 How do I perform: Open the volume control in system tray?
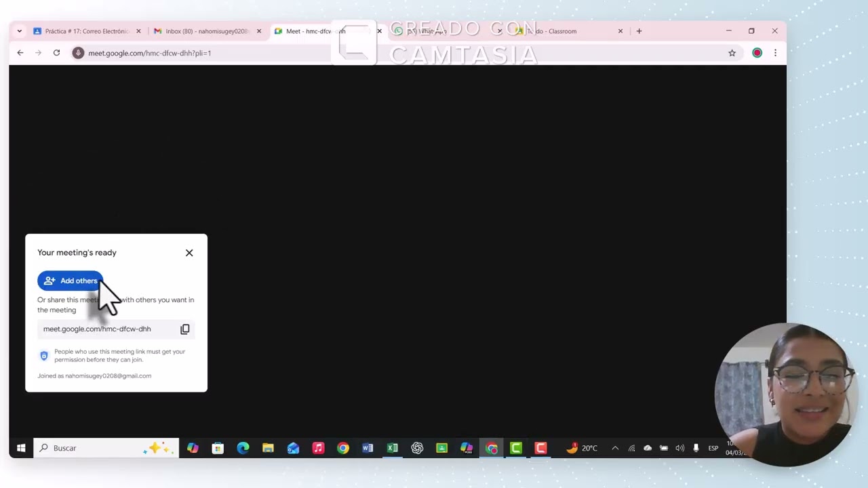pos(679,448)
